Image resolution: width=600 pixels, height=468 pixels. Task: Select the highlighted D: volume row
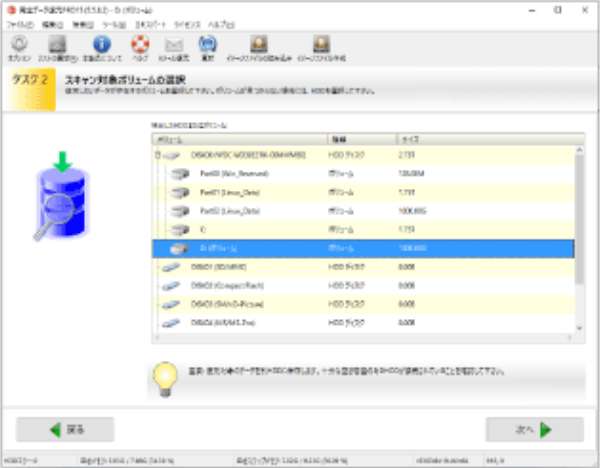click(364, 248)
